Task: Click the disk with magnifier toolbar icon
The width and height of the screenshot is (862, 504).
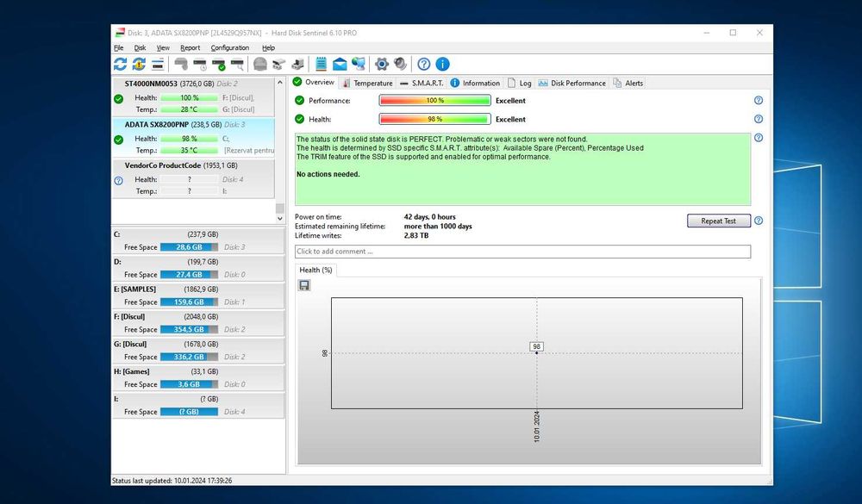Action: 237,65
